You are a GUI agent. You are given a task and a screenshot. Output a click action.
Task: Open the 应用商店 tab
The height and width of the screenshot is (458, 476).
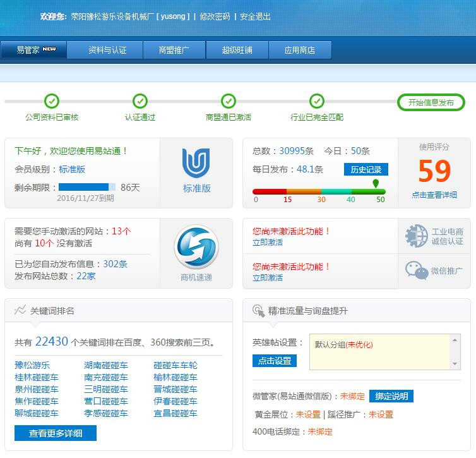[x=300, y=50]
